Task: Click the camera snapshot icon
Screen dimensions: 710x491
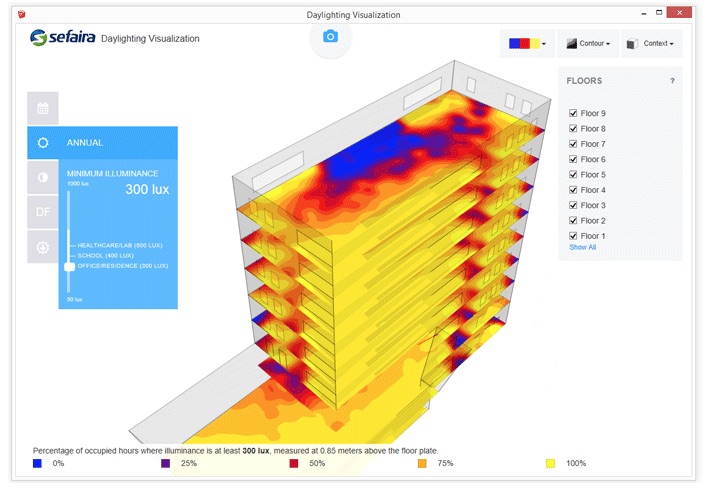Action: pos(331,36)
